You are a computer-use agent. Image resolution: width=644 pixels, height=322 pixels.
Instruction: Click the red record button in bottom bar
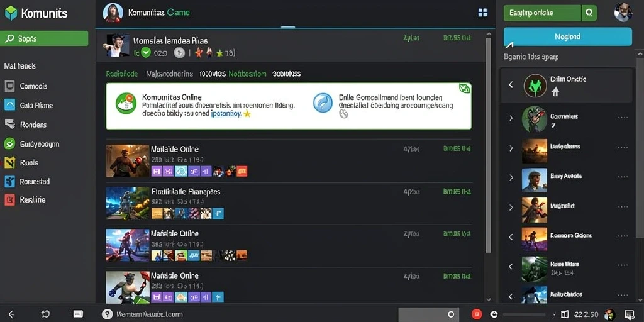point(477,314)
